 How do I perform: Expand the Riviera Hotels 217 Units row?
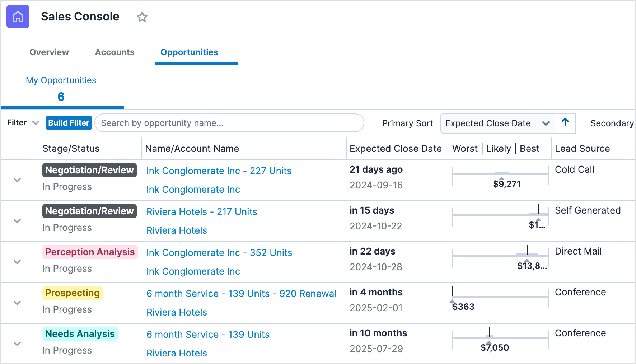17,221
